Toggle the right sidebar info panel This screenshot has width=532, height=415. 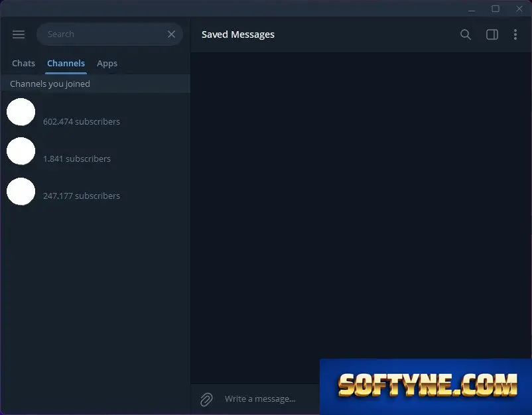(x=492, y=34)
